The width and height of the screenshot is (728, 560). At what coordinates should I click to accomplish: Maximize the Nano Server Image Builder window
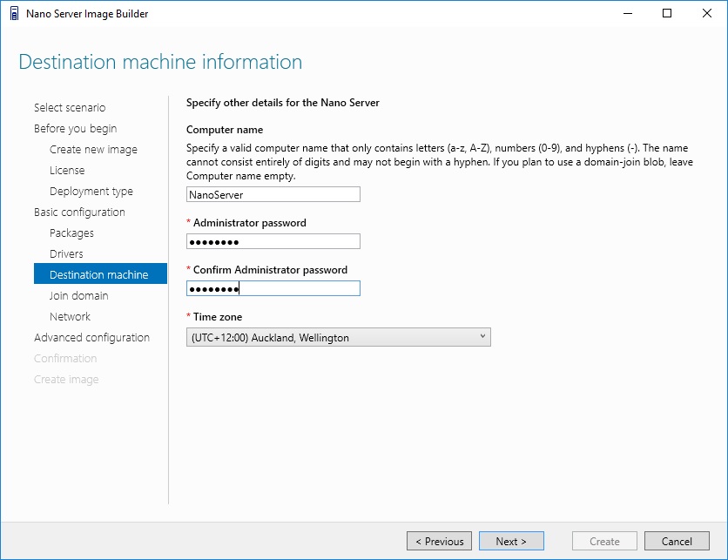667,13
